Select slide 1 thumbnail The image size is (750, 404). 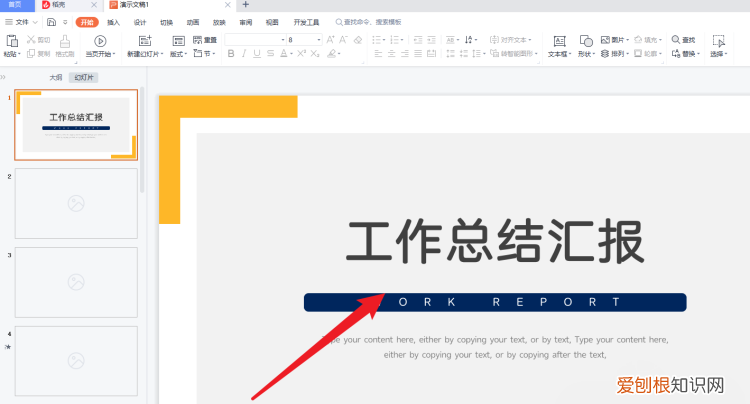(x=76, y=124)
